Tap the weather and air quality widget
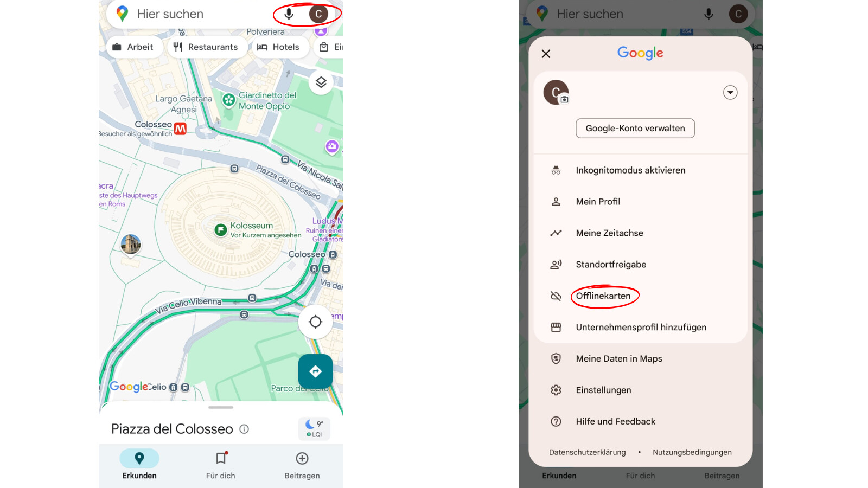 315,428
